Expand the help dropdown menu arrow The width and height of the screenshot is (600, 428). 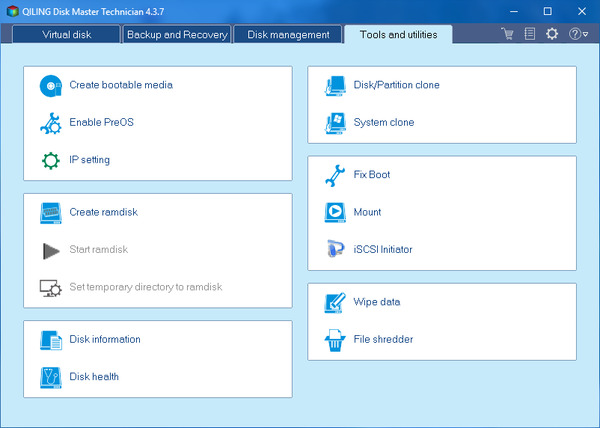coord(586,35)
